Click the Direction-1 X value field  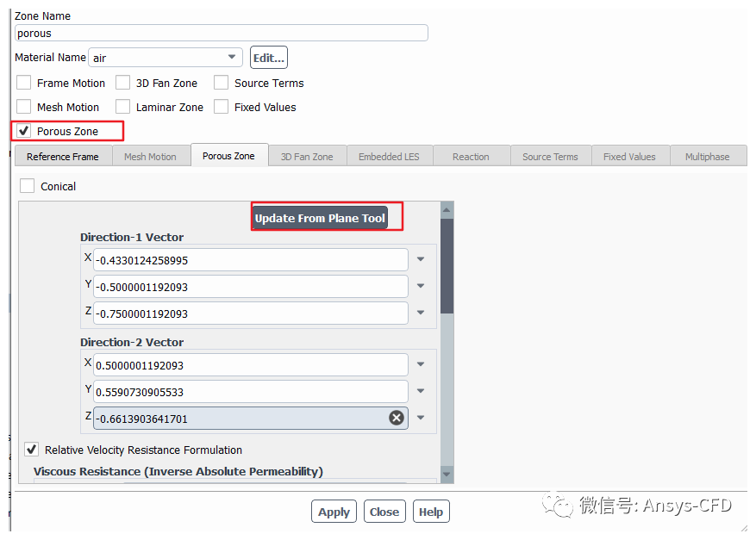[x=251, y=260]
